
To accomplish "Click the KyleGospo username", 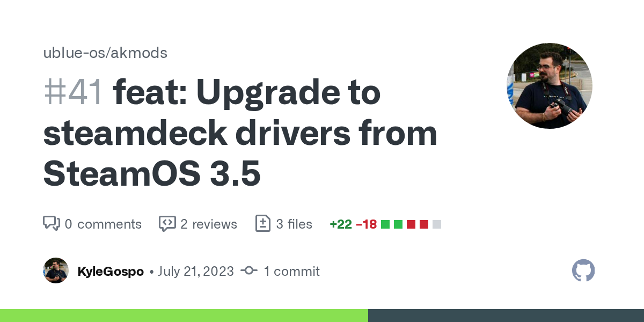I will [111, 271].
